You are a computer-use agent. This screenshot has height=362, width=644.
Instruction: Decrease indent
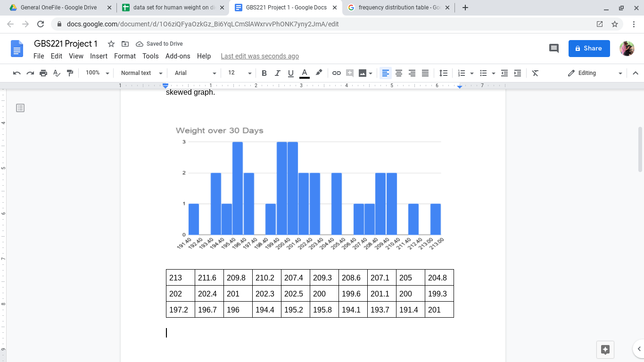point(504,73)
